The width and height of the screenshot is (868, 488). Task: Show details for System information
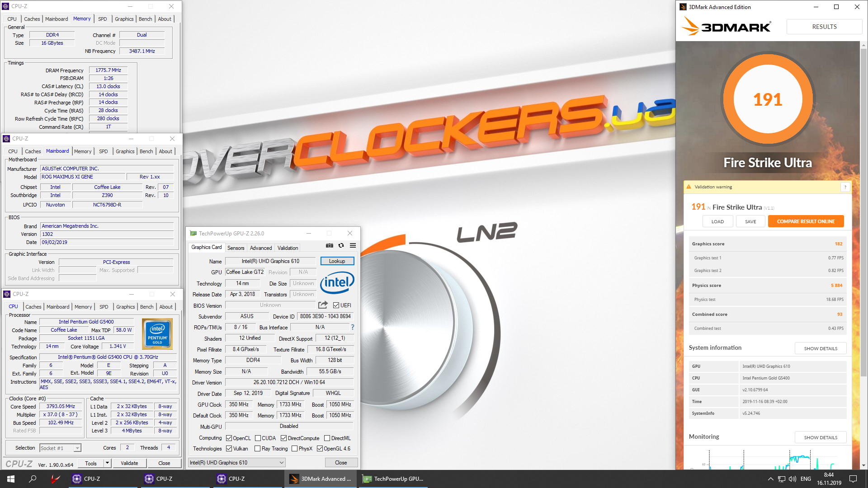click(821, 348)
